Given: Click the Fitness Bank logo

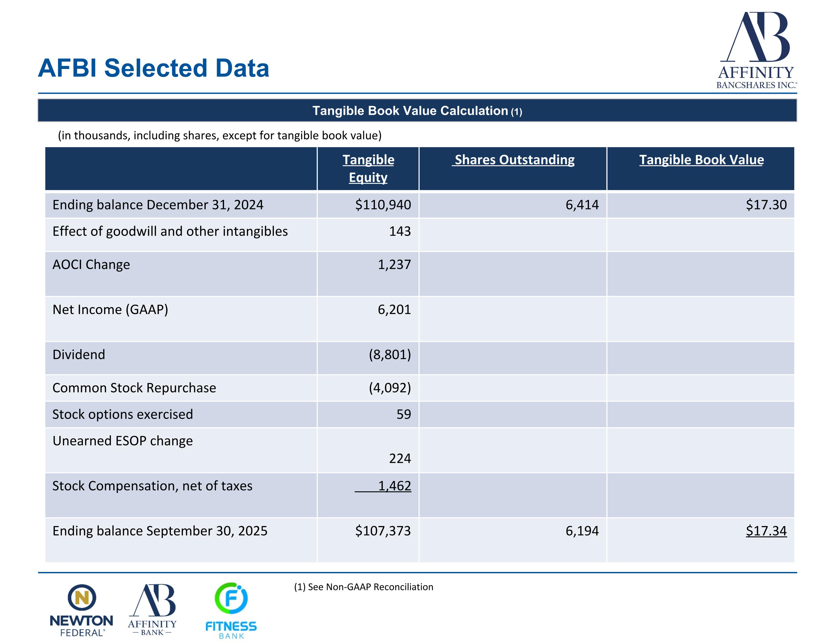Looking at the screenshot, I should click(231, 610).
